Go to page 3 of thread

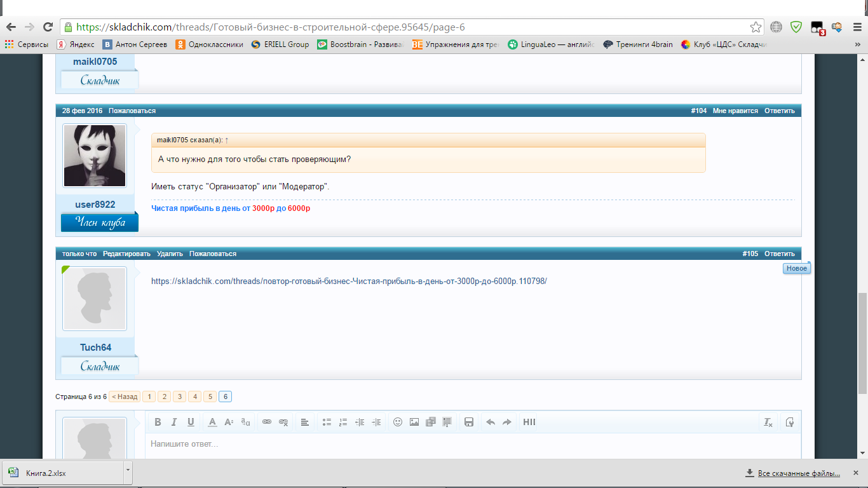[179, 396]
